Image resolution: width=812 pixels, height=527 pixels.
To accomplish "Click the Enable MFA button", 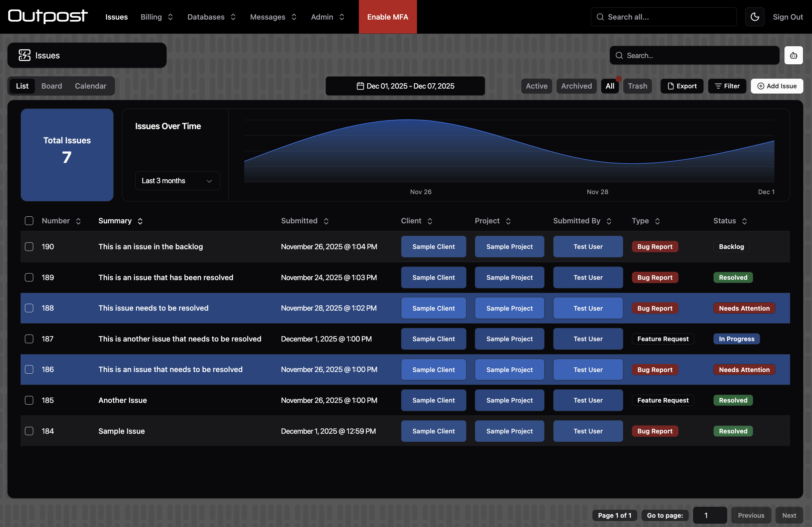I will 387,17.
